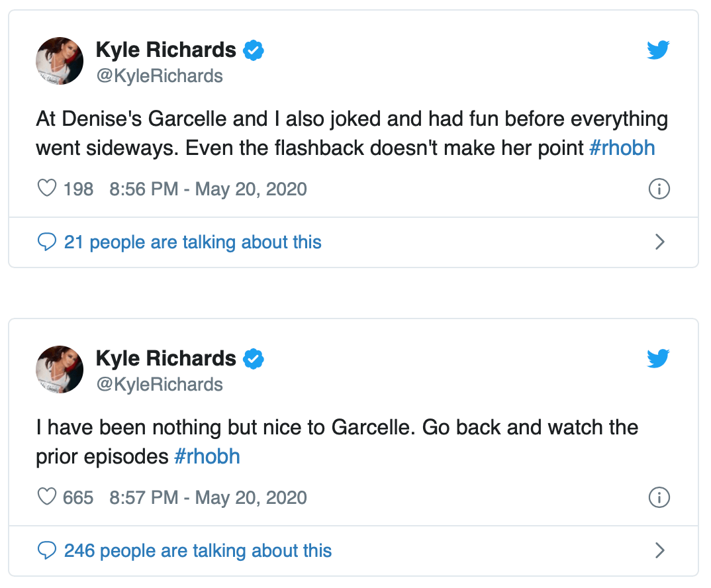This screenshot has height=588, width=711.
Task: Click the Twitter bird icon on second tweet
Action: (x=658, y=359)
